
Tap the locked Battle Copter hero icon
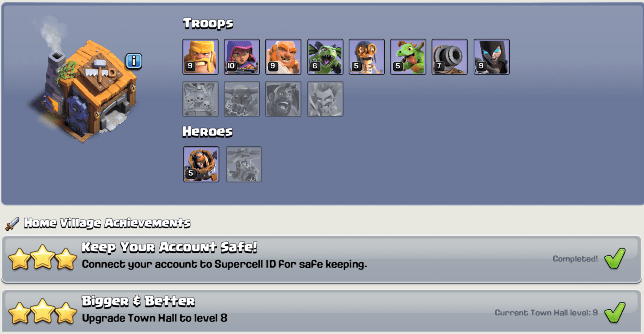click(244, 164)
